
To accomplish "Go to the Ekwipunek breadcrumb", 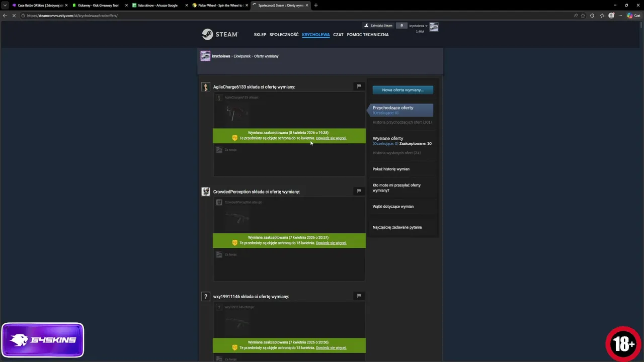I will pos(242,56).
